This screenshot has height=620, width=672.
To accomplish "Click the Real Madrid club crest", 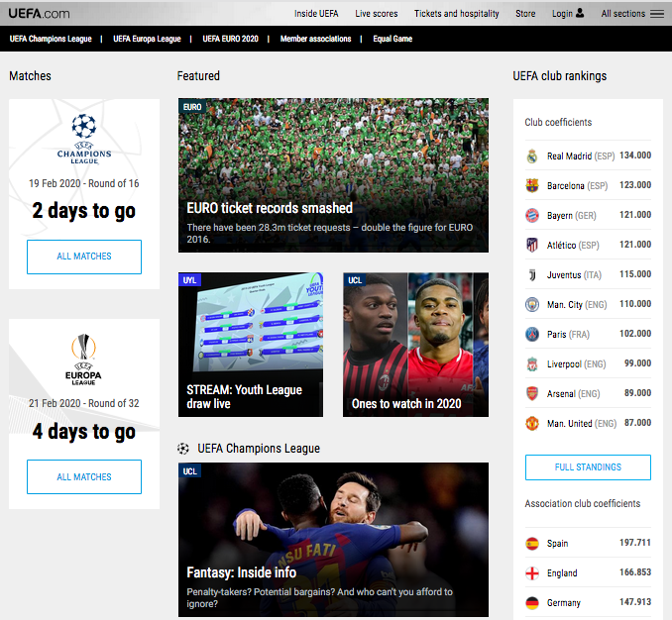I will 532,155.
